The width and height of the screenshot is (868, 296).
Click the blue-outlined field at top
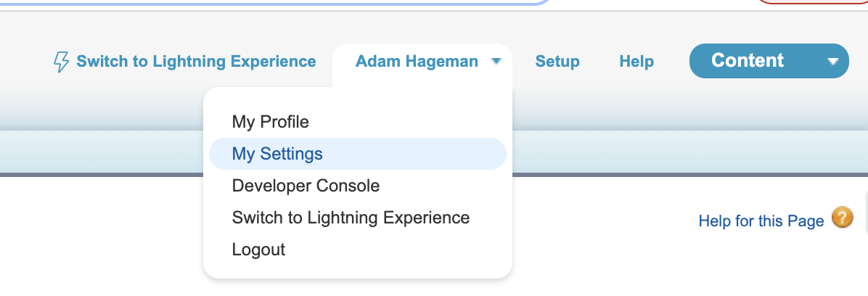(x=290, y=2)
